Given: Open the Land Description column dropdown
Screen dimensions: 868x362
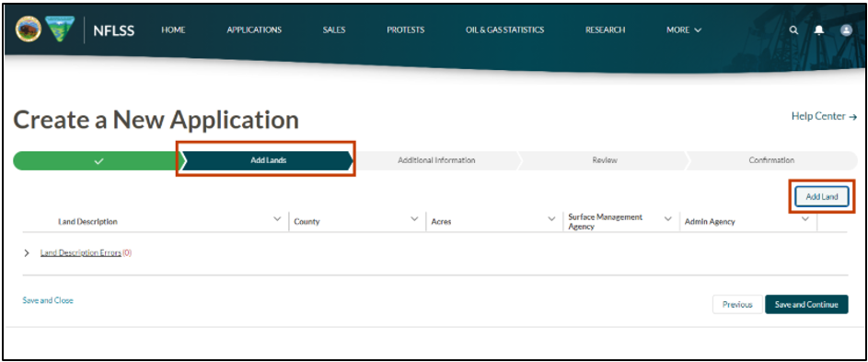Looking at the screenshot, I should tap(277, 219).
